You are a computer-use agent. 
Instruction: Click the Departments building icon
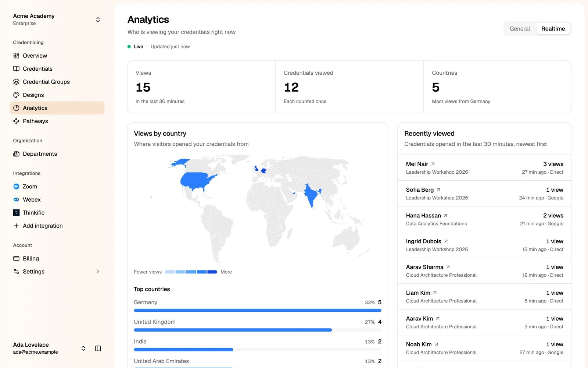(16, 154)
